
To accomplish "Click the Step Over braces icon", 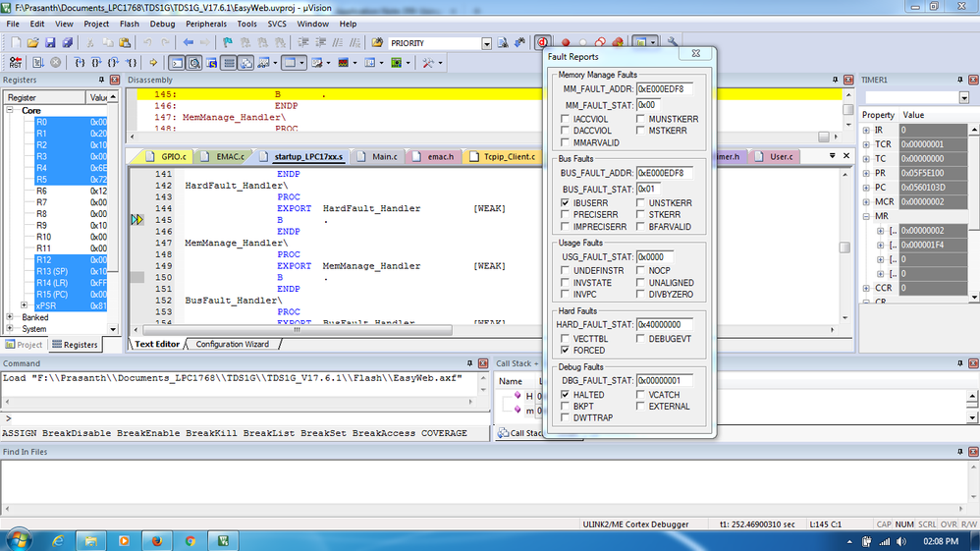I will (96, 63).
